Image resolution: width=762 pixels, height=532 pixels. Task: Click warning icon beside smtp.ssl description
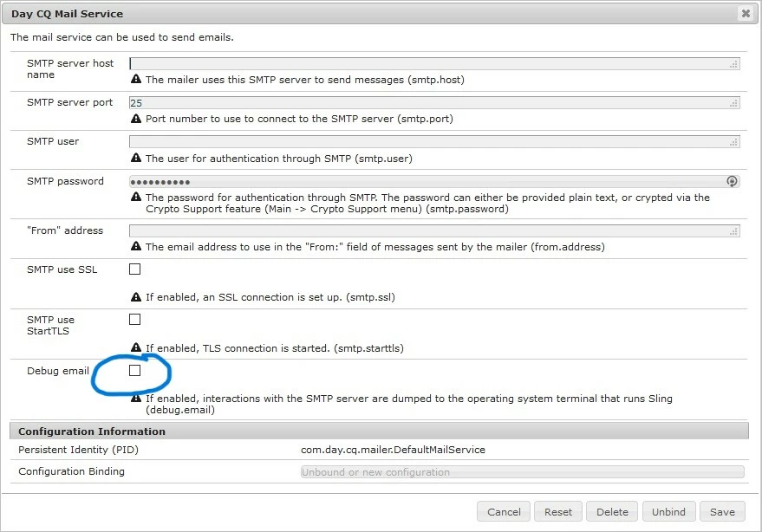tap(136, 296)
